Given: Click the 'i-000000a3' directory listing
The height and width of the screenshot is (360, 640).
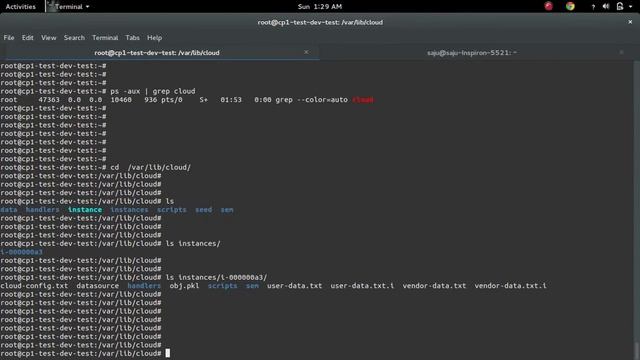Looking at the screenshot, I should coord(21,252).
